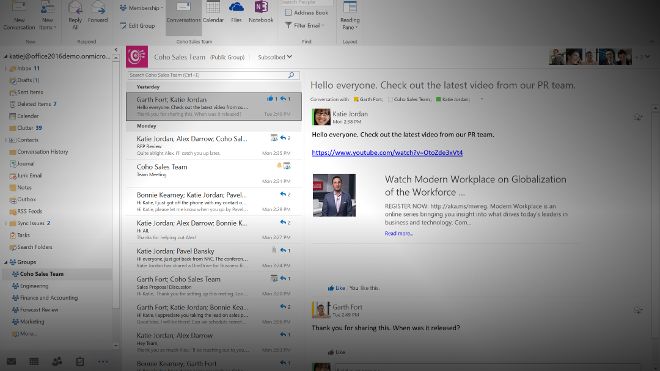Open the Junk Email folder
Screen dimensions: 660x371
(x=26, y=176)
